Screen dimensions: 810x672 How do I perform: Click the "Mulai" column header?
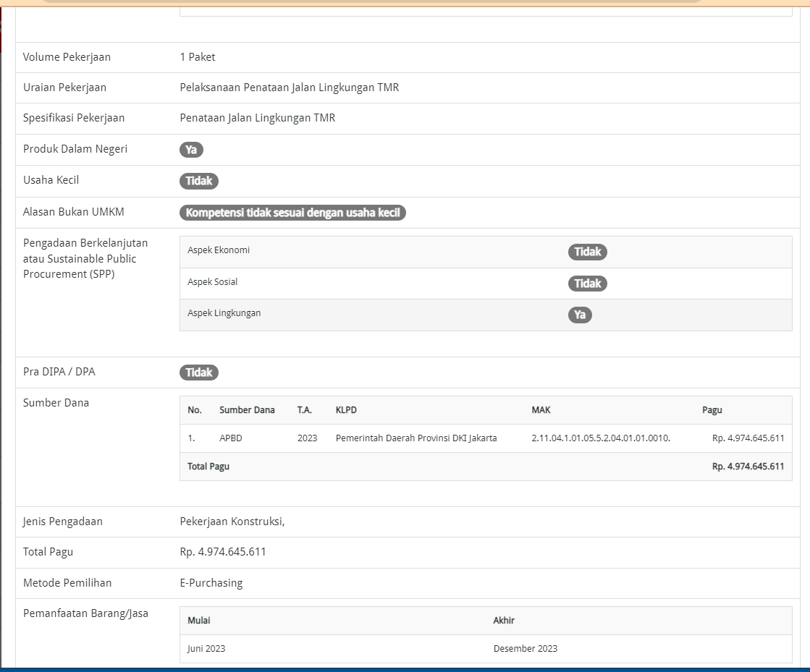199,621
